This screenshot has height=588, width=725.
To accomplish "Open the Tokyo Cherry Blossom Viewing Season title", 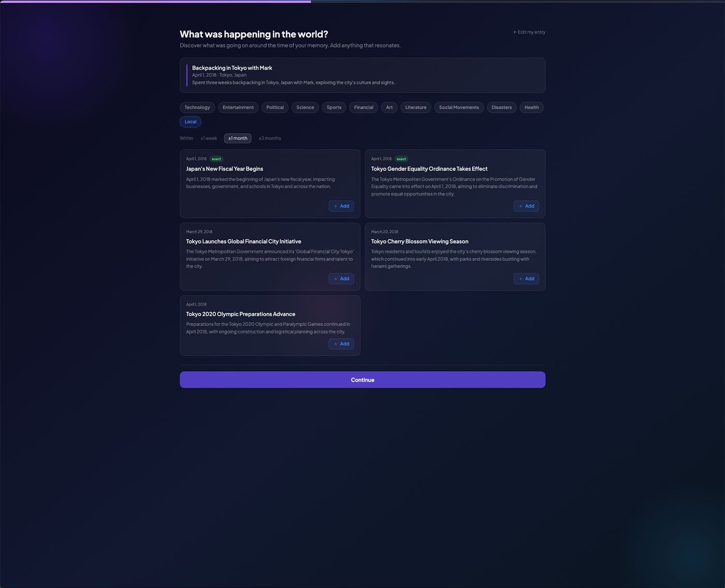I will tap(419, 242).
